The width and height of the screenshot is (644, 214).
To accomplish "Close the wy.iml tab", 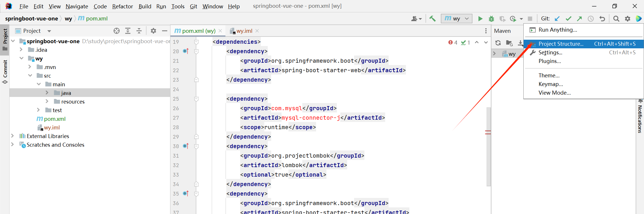I will pos(257,31).
